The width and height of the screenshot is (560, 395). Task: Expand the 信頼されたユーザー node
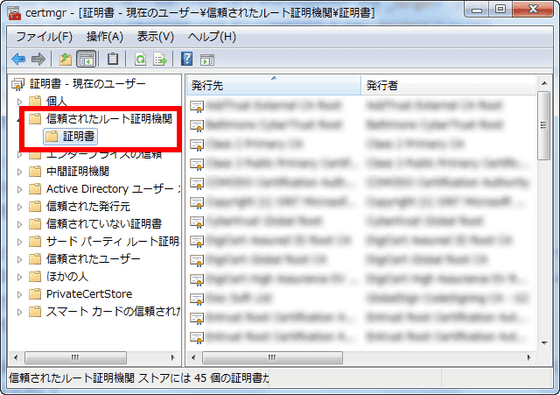(20, 259)
